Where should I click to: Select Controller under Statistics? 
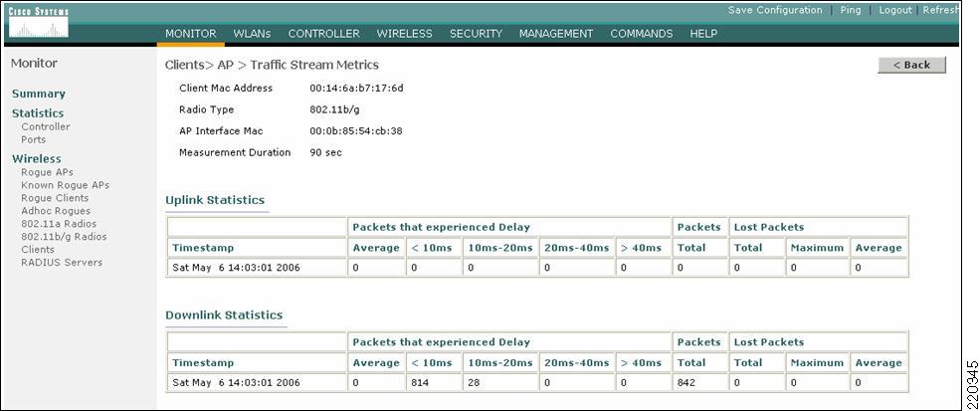click(x=46, y=126)
